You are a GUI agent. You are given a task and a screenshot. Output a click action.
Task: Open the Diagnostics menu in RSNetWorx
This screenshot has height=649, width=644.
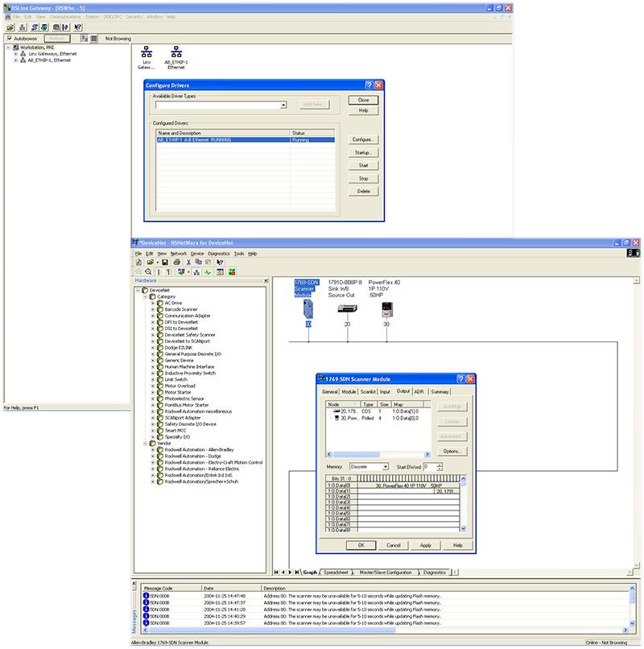(x=218, y=254)
